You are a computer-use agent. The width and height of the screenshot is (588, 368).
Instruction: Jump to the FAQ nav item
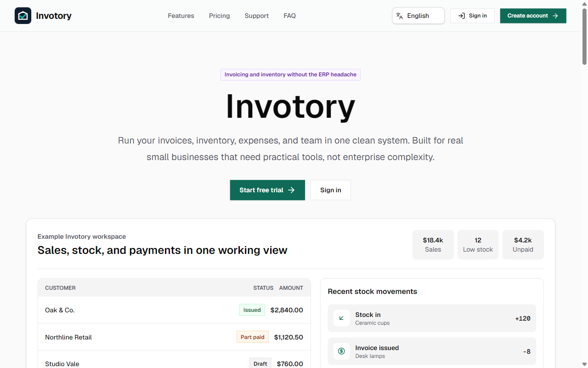click(290, 16)
